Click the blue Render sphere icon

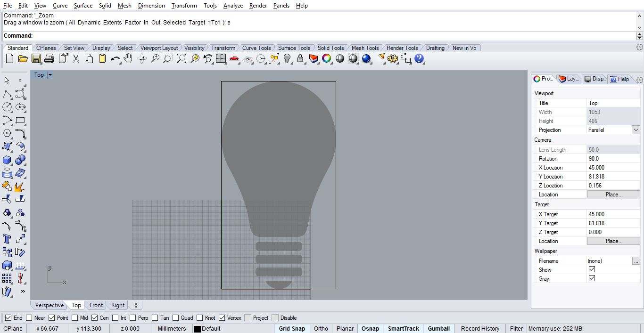click(366, 59)
